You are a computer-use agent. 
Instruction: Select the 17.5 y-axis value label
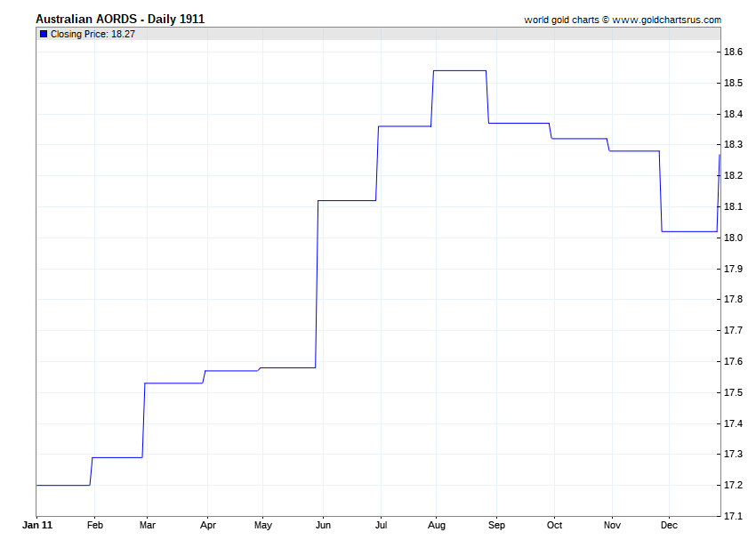click(733, 392)
